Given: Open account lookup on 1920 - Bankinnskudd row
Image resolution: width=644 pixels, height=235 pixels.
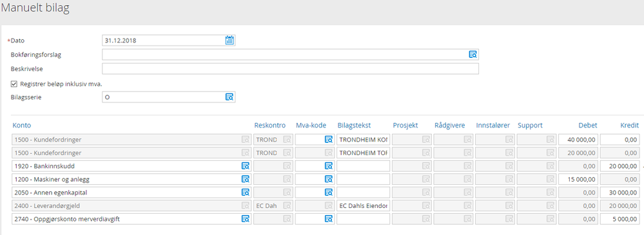Looking at the screenshot, I should pyautogui.click(x=245, y=166).
